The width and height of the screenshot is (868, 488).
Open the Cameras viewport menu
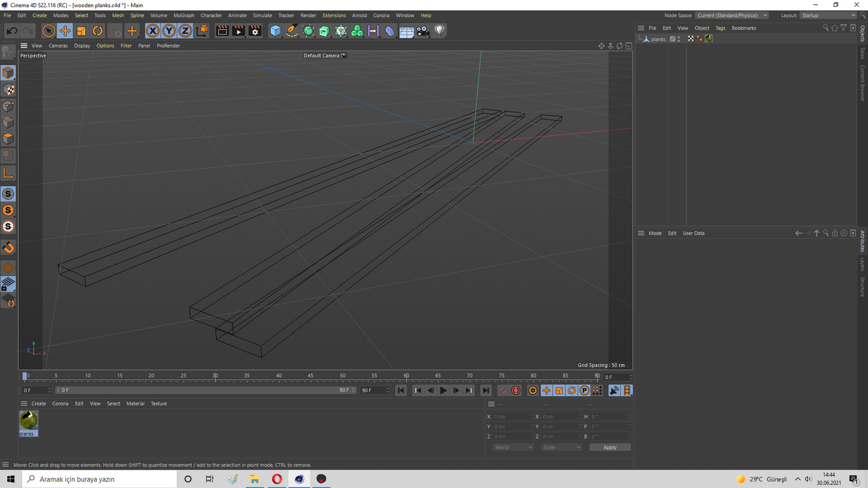(58, 46)
